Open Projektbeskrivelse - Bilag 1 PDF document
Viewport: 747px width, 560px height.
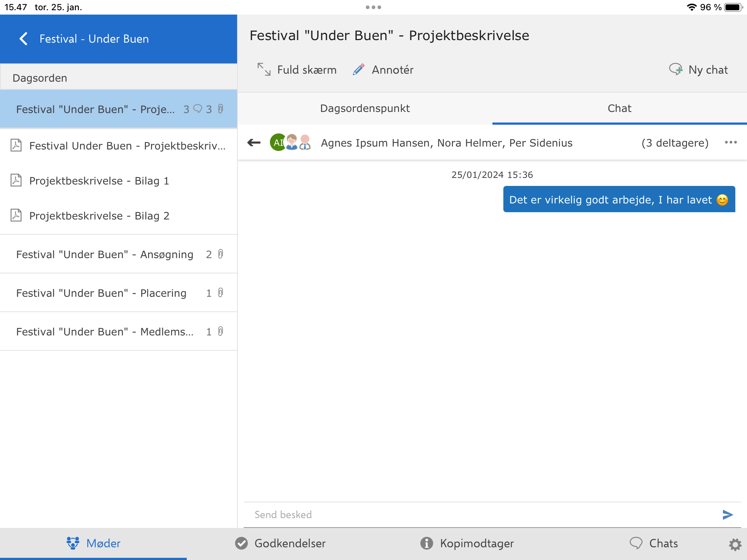[x=99, y=181]
